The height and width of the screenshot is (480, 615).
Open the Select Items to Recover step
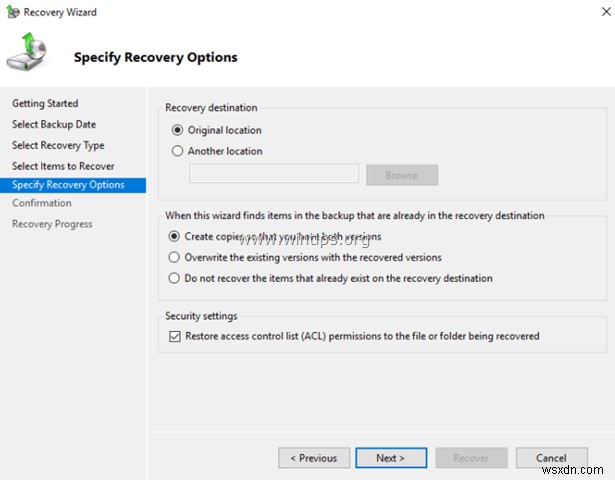coord(63,166)
